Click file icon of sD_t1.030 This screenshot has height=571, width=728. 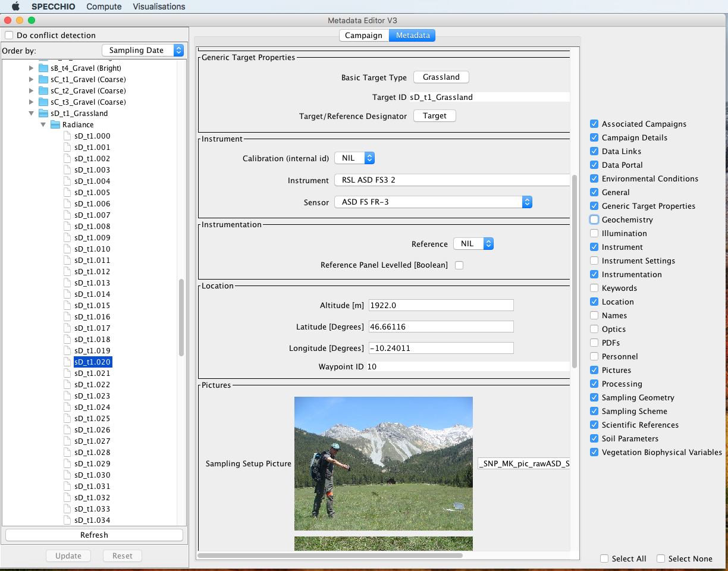67,475
